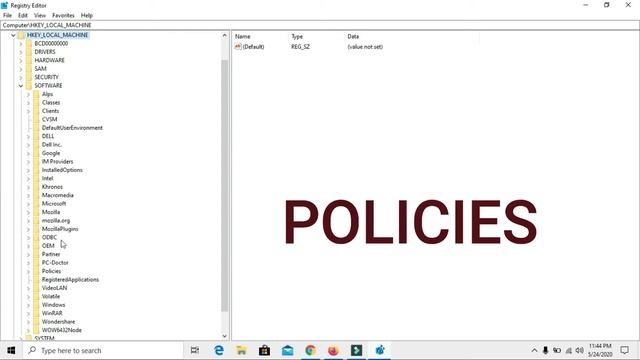Select the IM Providers key
The height and width of the screenshot is (360, 640).
point(58,162)
